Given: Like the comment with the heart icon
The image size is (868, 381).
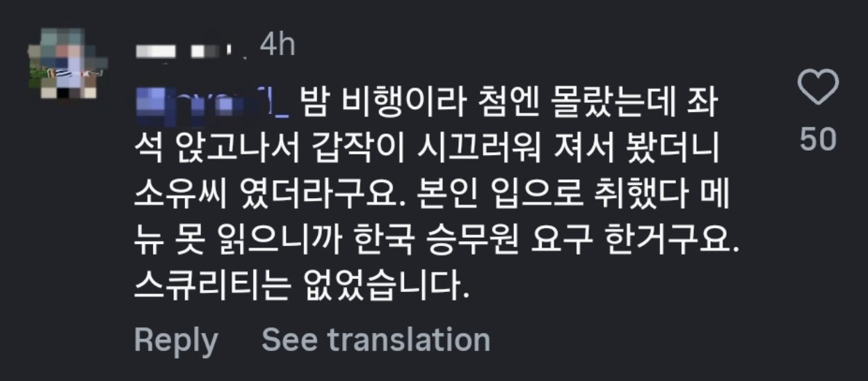Looking at the screenshot, I should [817, 88].
